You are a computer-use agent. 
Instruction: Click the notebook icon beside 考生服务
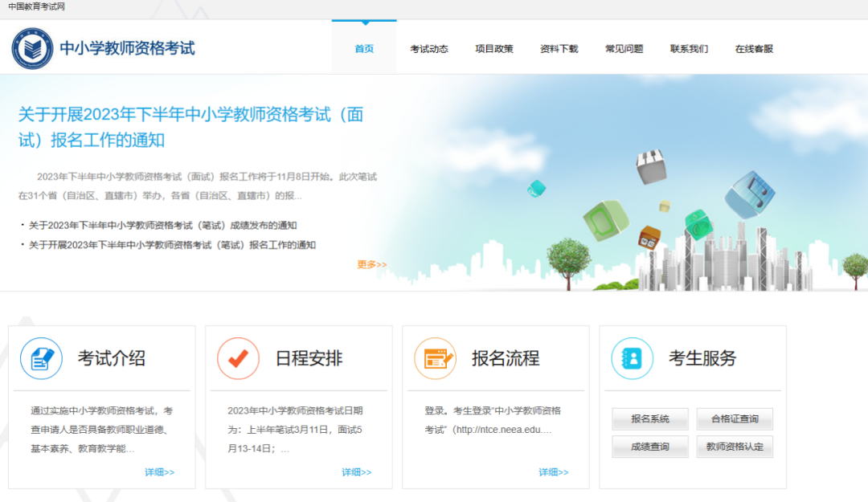click(632, 358)
